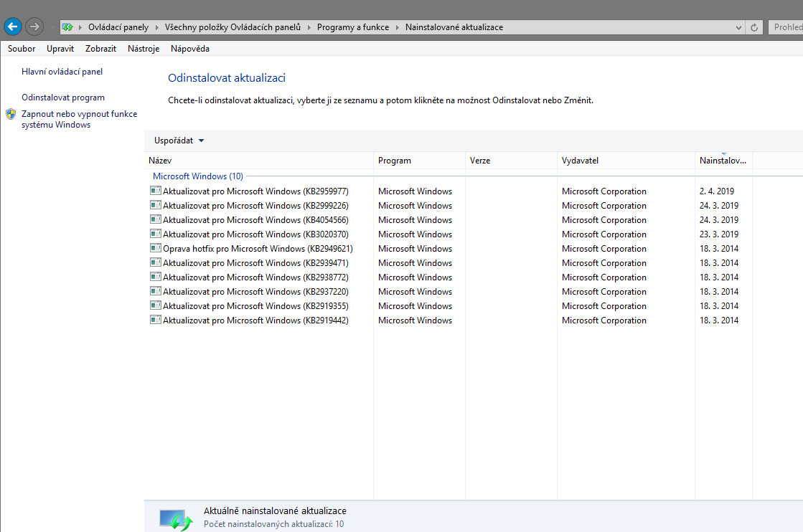Click the update icon for KB3020370
The width and height of the screenshot is (803, 532).
click(156, 234)
